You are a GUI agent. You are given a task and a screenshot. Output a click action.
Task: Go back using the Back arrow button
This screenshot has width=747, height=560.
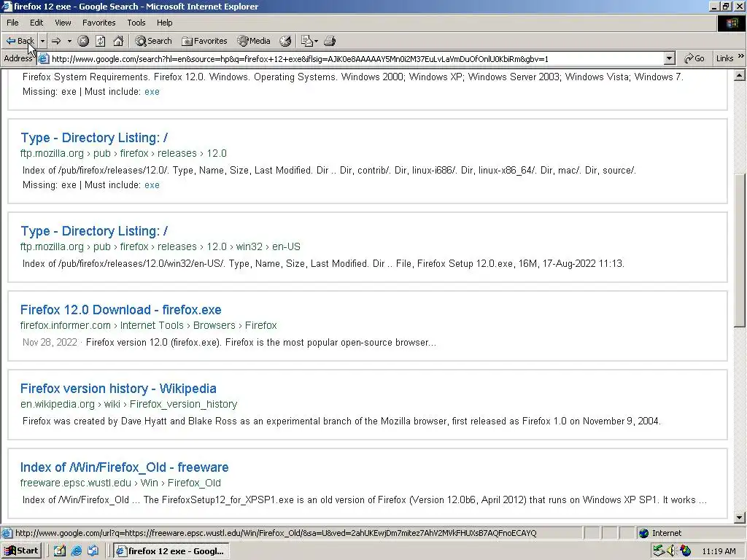[20, 41]
